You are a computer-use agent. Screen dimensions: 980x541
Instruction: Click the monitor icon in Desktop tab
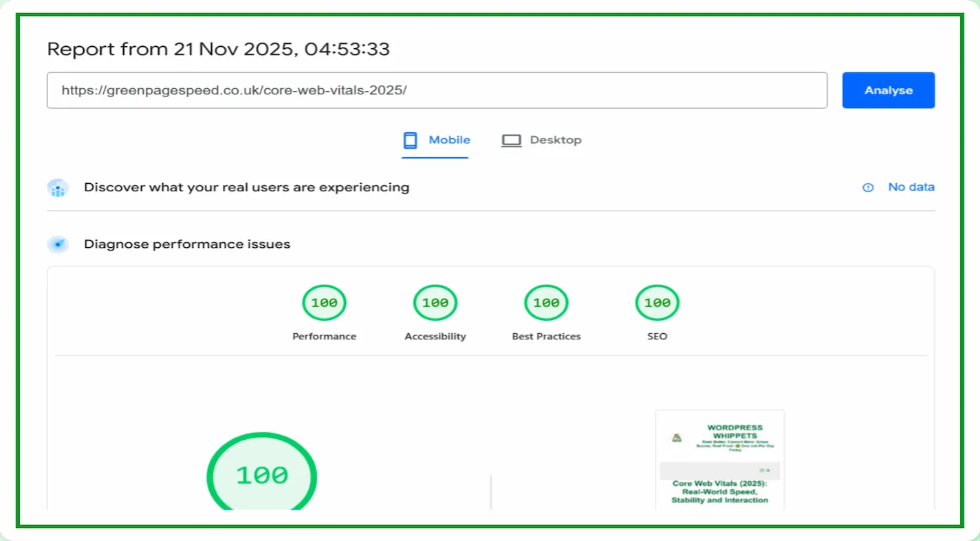511,140
